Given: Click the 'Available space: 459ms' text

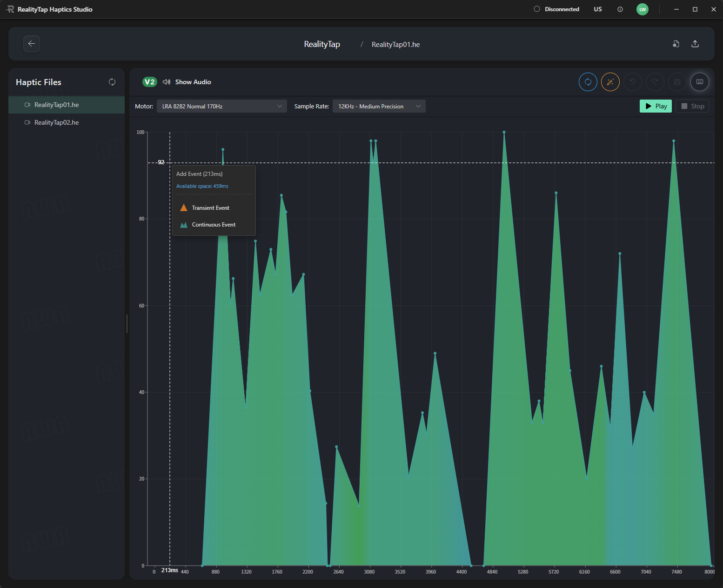Looking at the screenshot, I should (202, 186).
